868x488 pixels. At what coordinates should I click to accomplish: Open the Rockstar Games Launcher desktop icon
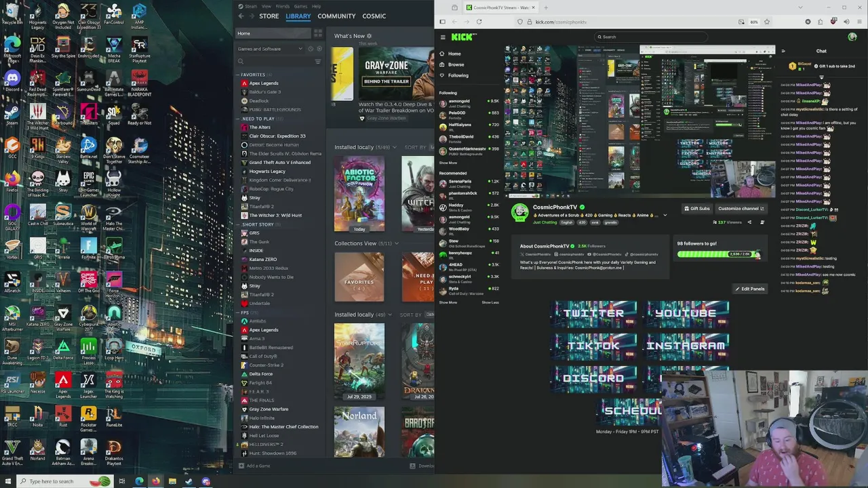(89, 420)
